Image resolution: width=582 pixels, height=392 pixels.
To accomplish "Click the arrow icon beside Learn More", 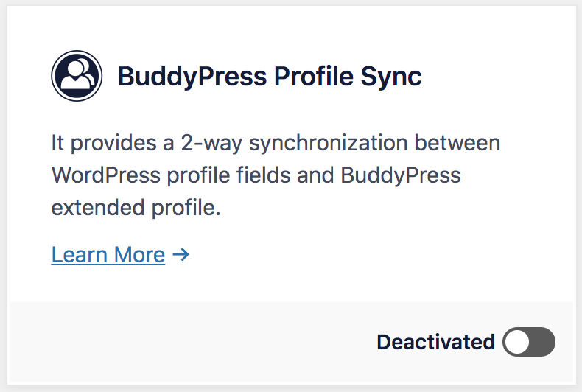I will 181,255.
